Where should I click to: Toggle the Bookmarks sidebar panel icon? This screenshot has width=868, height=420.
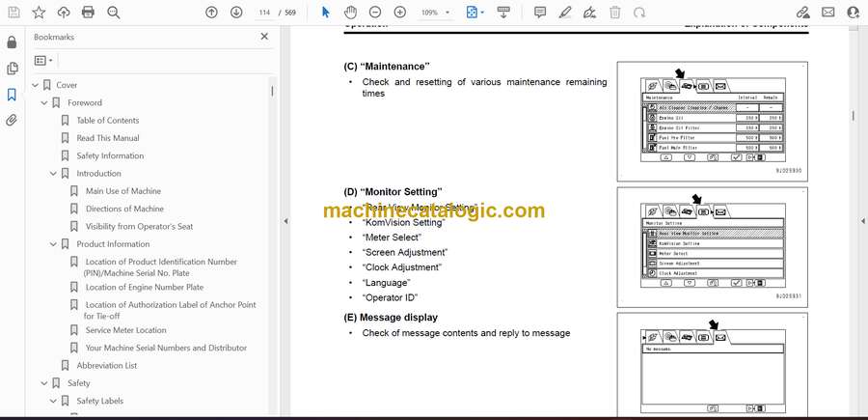coord(12,95)
